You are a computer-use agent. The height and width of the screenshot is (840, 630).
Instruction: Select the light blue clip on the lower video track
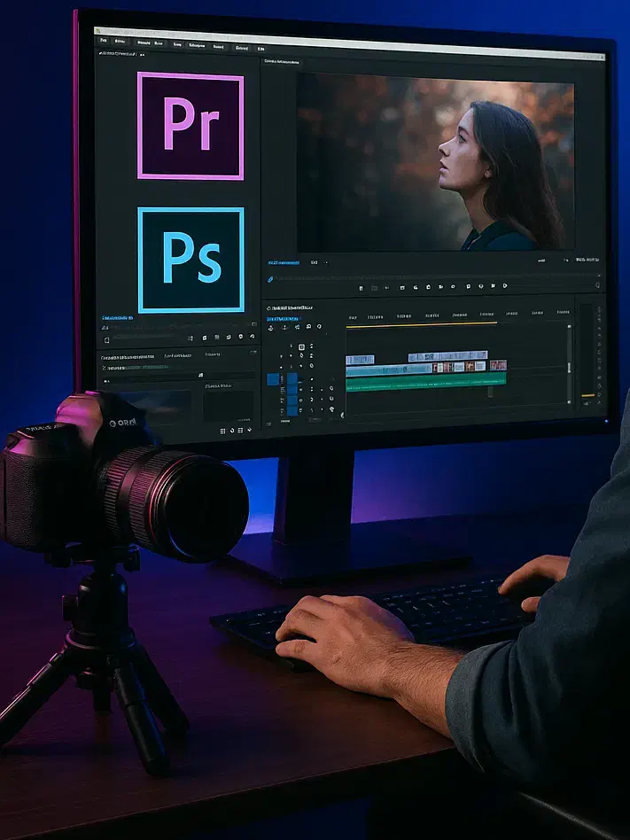point(389,369)
